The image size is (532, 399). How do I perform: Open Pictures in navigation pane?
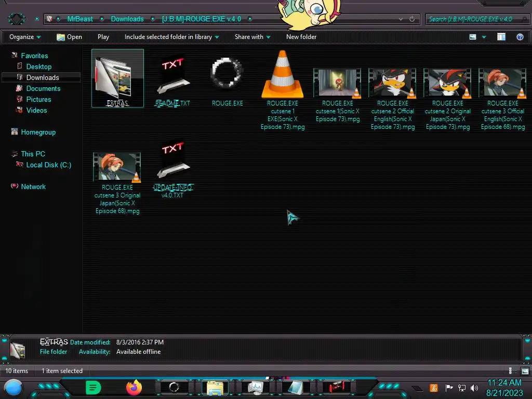coord(38,99)
